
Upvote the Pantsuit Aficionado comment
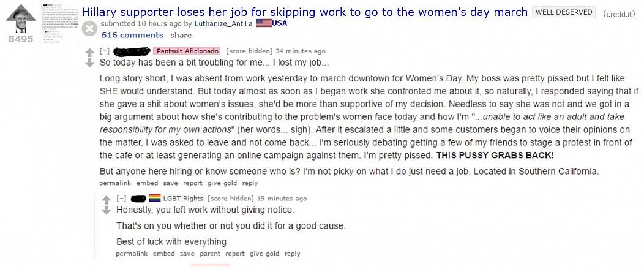coord(89,53)
